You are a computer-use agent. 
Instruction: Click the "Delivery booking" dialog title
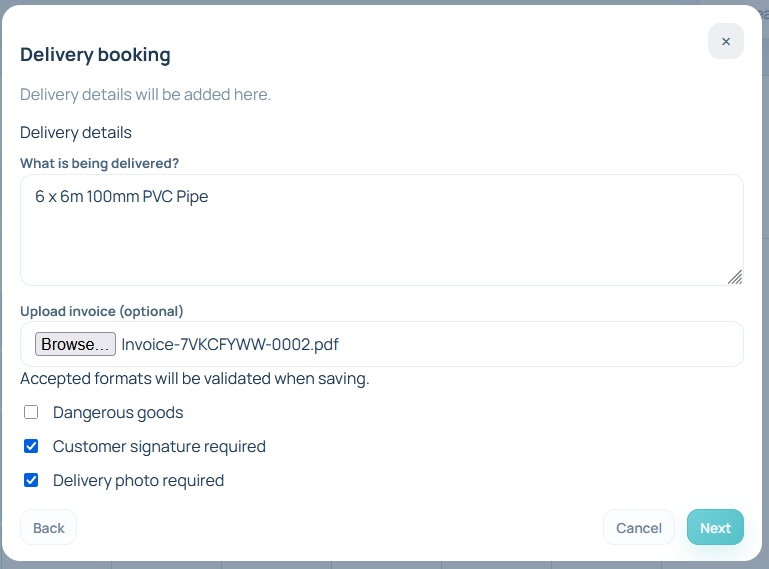(95, 55)
